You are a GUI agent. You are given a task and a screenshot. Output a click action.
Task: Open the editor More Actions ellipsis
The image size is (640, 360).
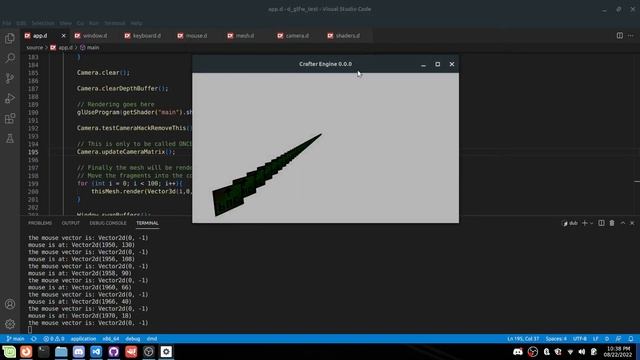(631, 36)
